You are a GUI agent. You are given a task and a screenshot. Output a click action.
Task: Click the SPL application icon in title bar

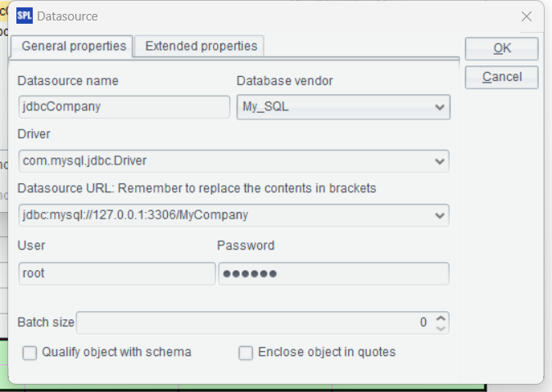click(x=25, y=15)
